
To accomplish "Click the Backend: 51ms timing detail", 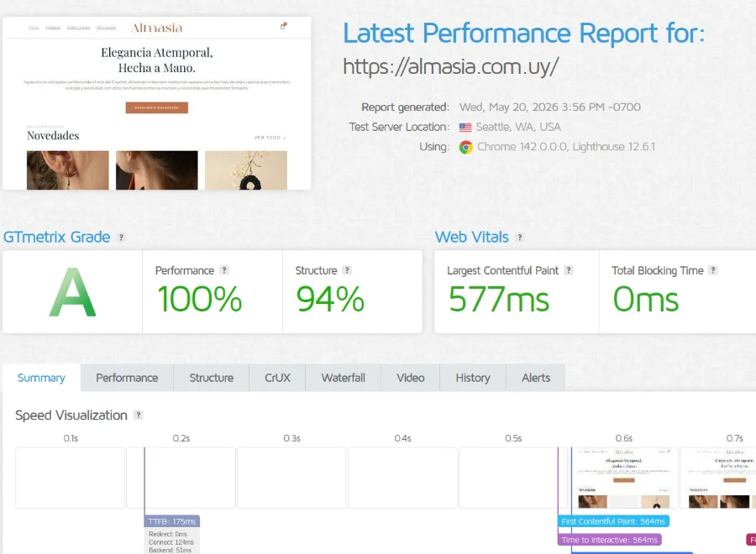I will click(x=171, y=550).
